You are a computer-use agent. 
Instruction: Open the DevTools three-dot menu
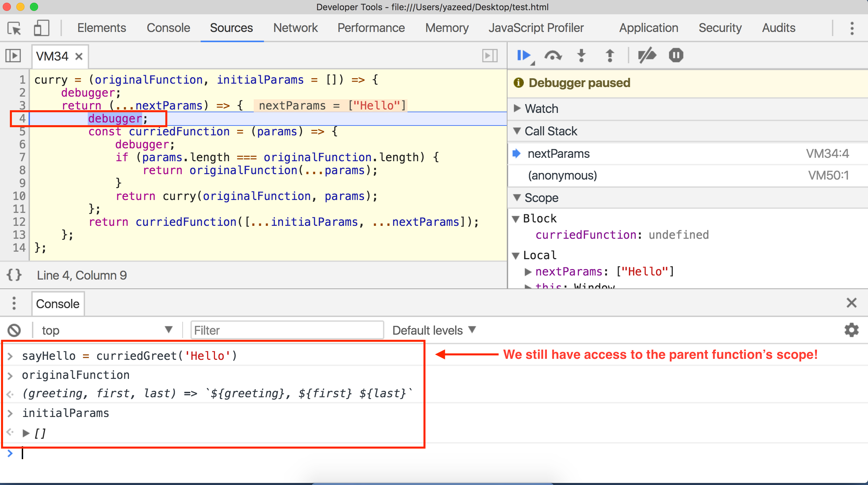click(x=852, y=28)
